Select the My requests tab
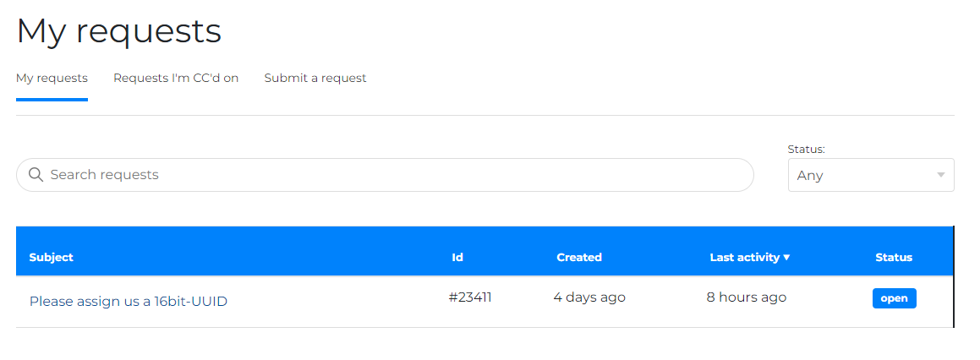This screenshot has width=980, height=360. click(52, 78)
